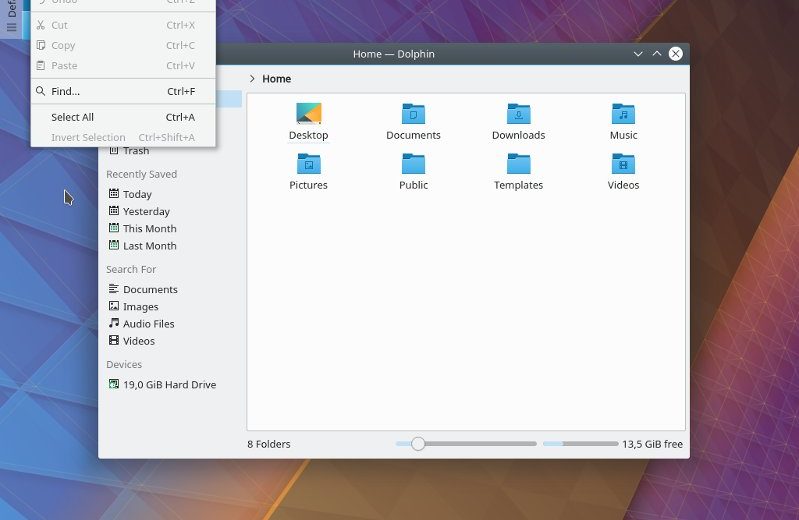Show files saved Yesterday
Viewport: 799px width, 520px height.
pos(146,211)
